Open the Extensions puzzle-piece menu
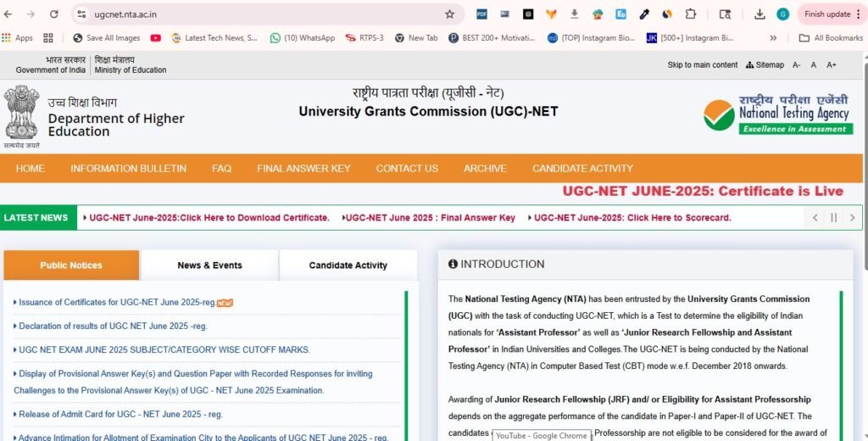Screen dimensions: 868x441 click(690, 14)
